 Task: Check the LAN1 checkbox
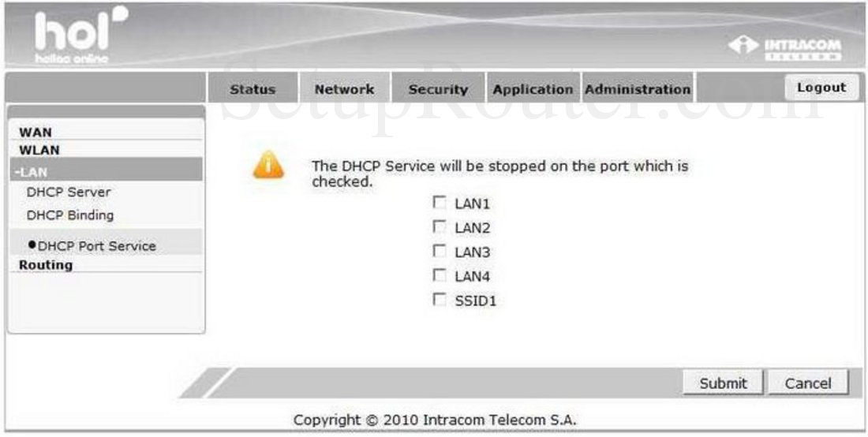click(440, 203)
